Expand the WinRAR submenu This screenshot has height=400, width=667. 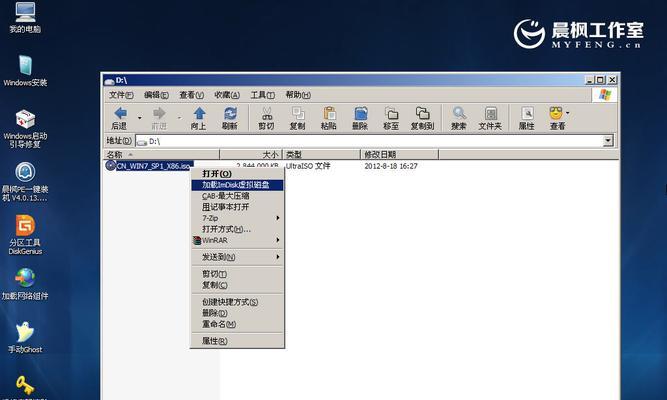[277, 240]
